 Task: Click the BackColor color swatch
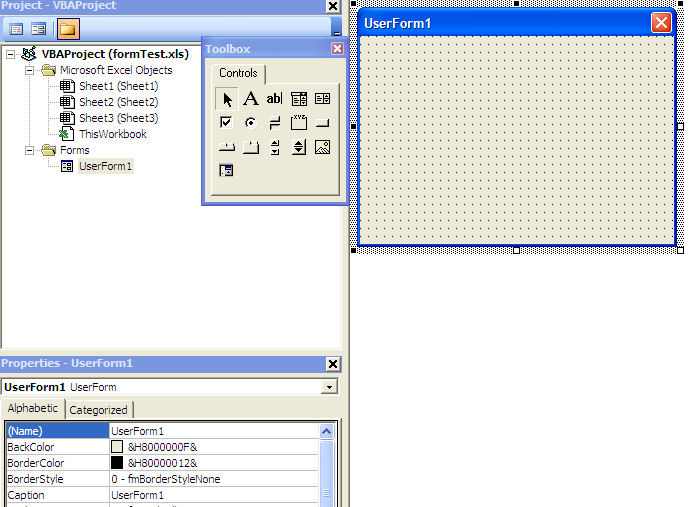(117, 447)
